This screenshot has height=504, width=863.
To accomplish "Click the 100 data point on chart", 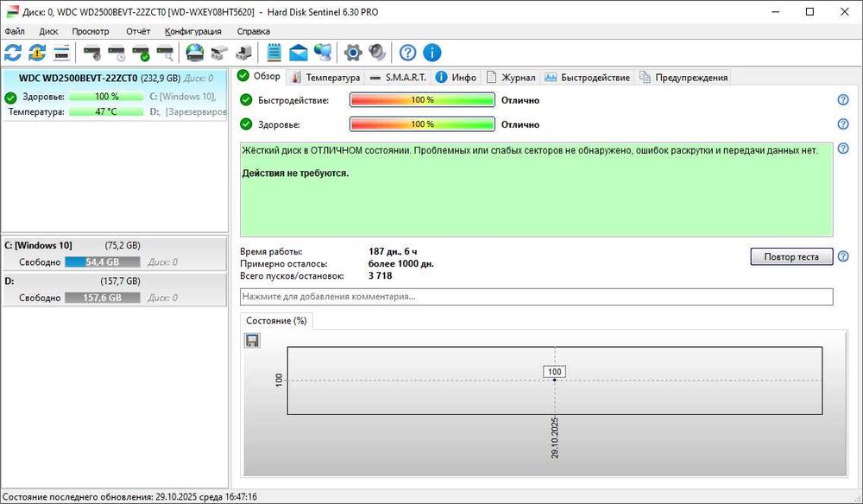I will click(554, 380).
